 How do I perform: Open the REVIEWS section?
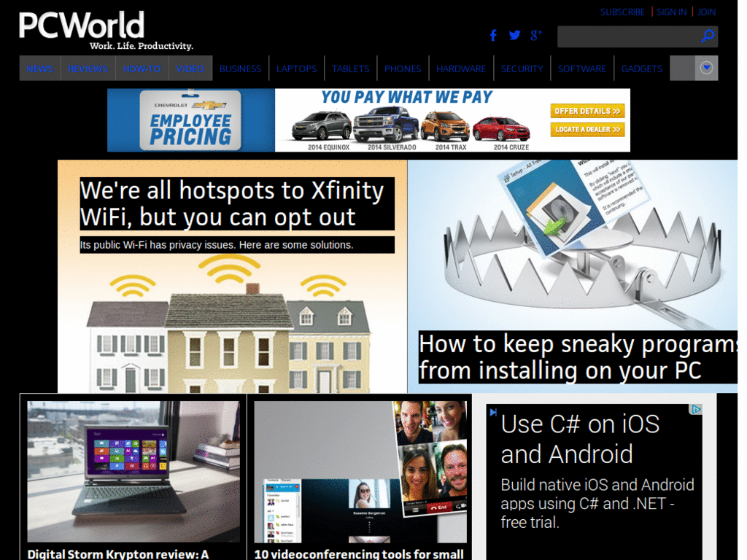point(88,68)
